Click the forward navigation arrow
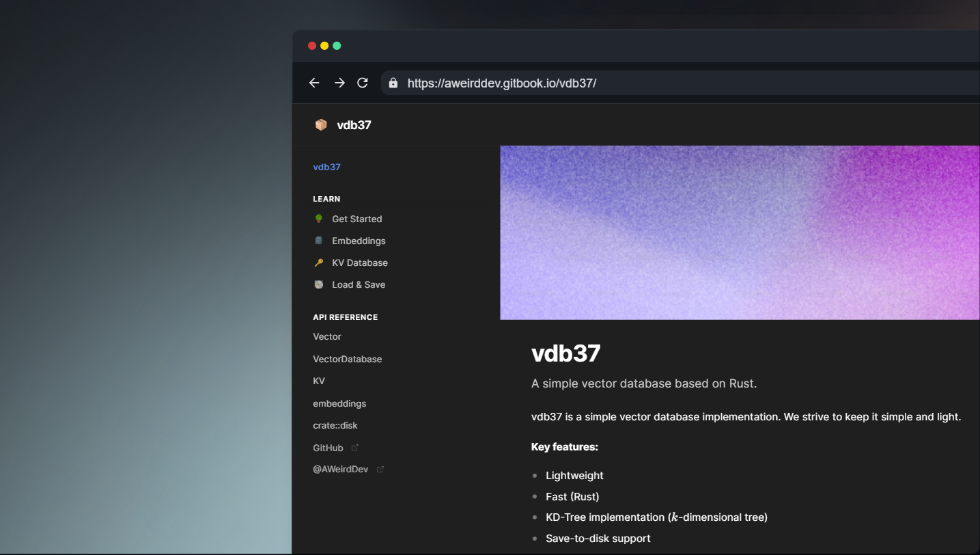980x555 pixels. [x=339, y=82]
